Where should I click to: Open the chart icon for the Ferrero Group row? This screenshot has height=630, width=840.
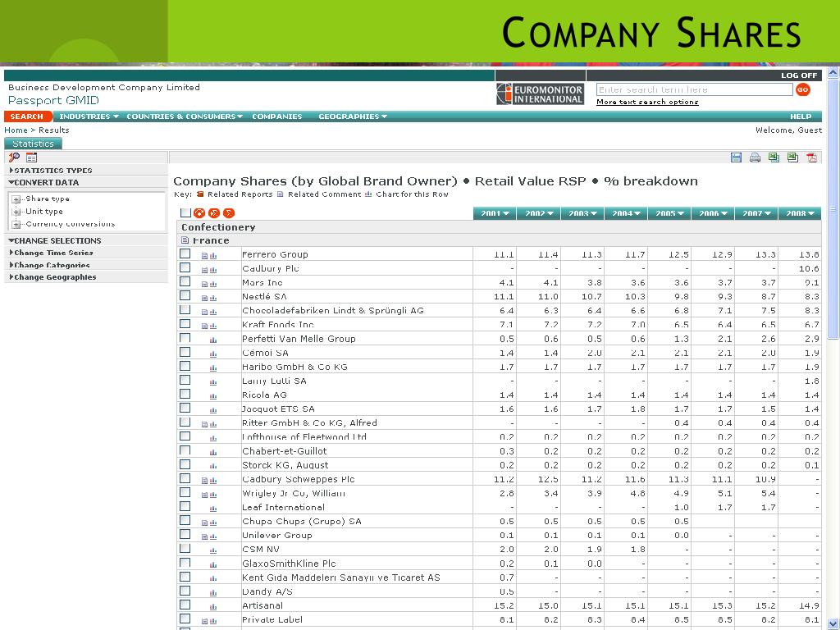point(213,256)
